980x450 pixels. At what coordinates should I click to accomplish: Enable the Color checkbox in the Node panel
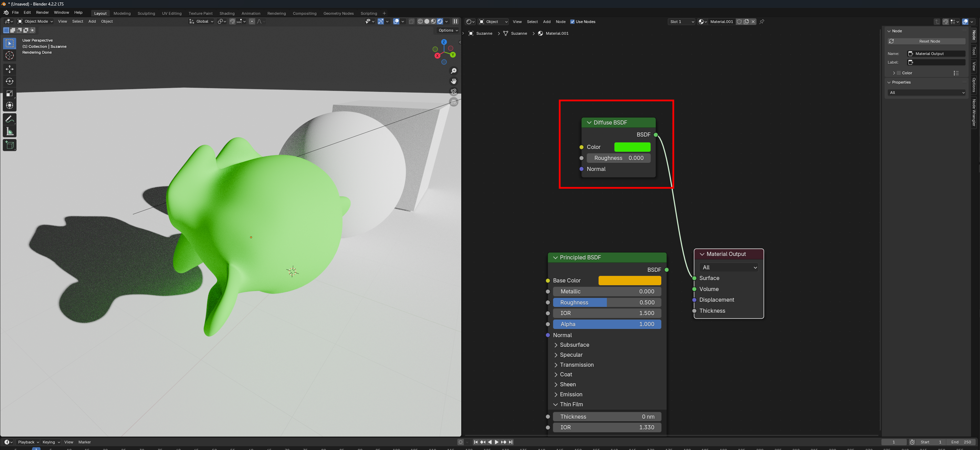point(899,73)
